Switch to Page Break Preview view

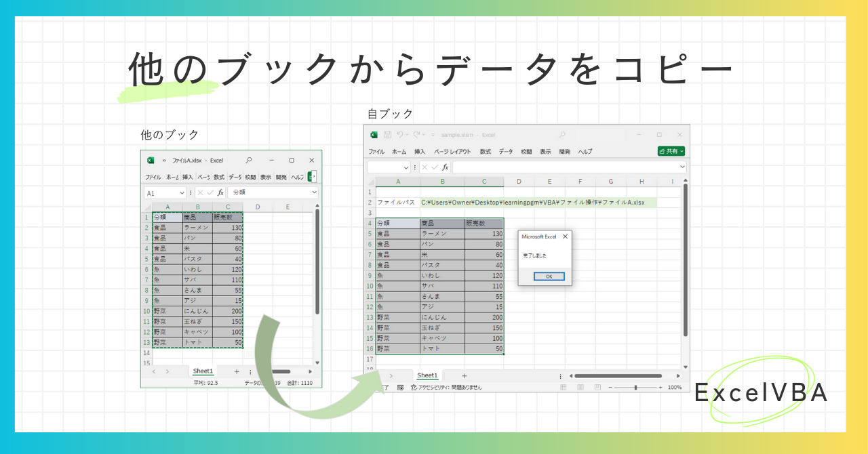[x=597, y=388]
